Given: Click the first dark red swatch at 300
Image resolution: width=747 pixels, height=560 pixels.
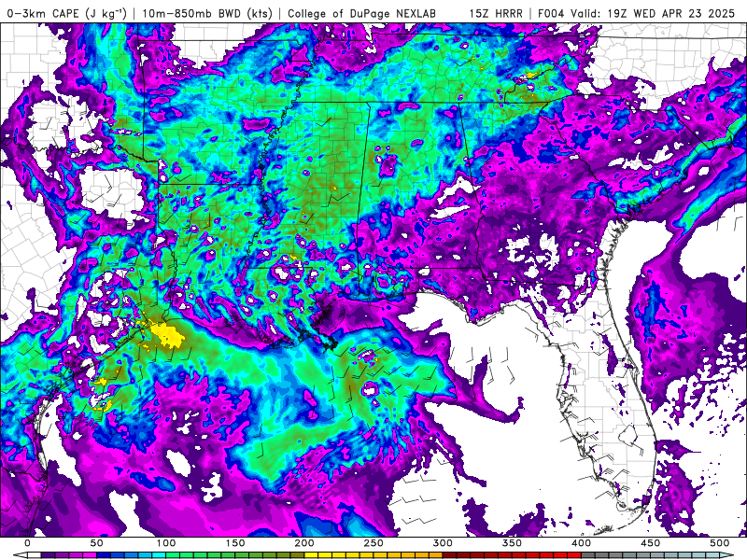Looking at the screenshot, I should pyautogui.click(x=450, y=555).
